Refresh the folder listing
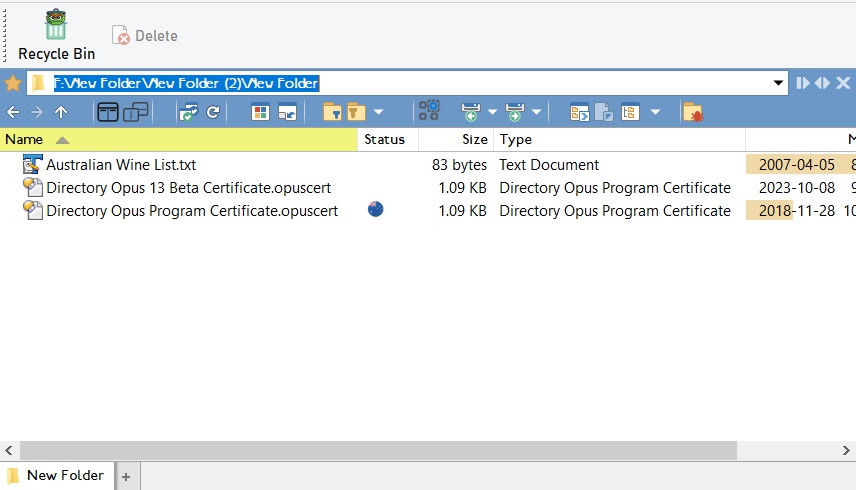The image size is (856, 490). [213, 112]
